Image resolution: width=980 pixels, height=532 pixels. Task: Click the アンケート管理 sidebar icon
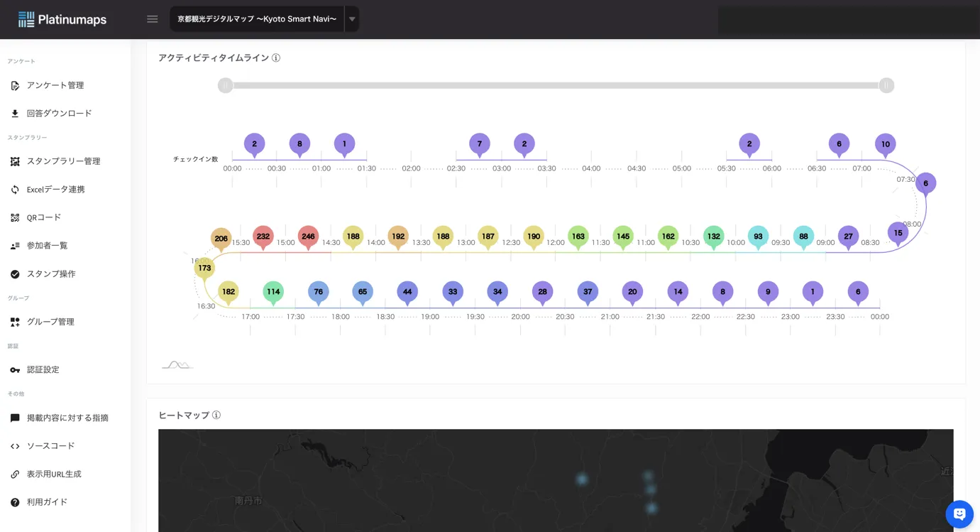click(15, 86)
